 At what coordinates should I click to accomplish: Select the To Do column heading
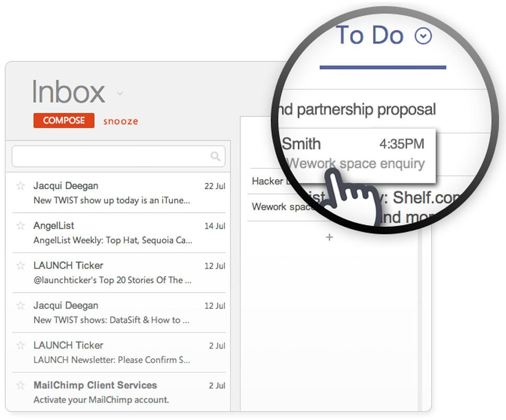click(x=369, y=36)
